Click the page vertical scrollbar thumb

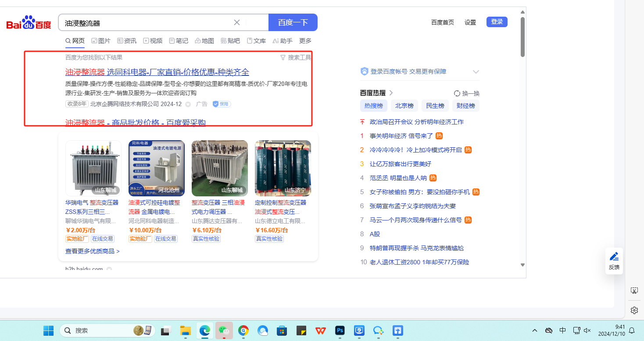point(522,37)
